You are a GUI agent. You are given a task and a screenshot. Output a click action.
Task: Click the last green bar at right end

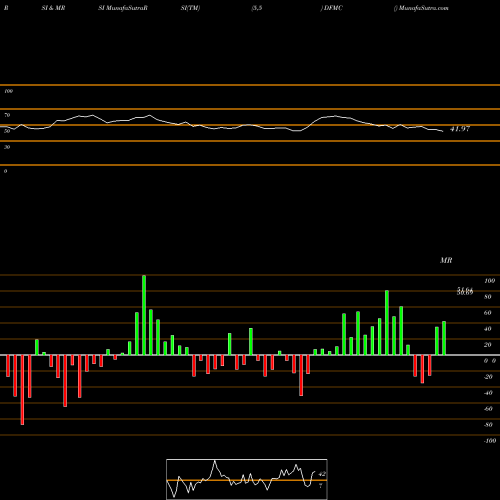coord(444,338)
